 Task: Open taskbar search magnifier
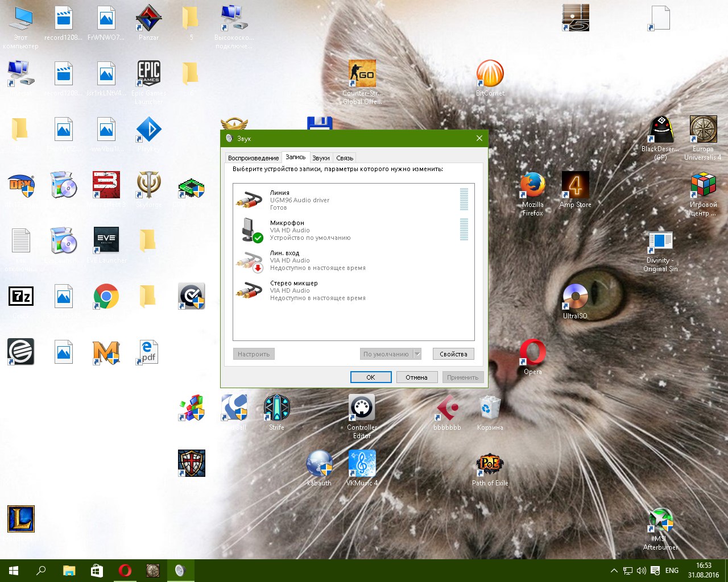click(x=41, y=571)
